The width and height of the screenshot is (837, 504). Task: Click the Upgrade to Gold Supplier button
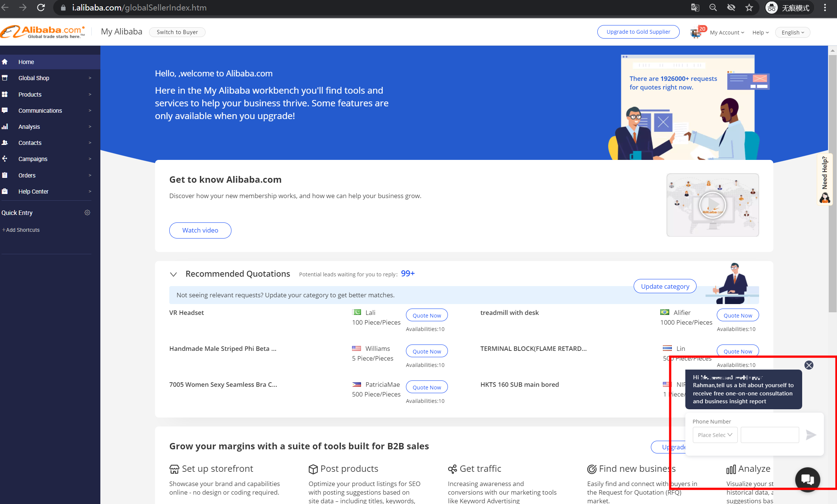[x=638, y=32]
